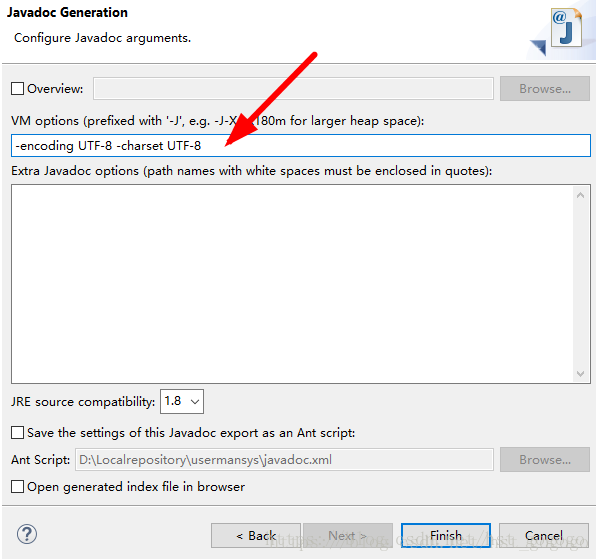Click the help question mark icon
The height and width of the screenshot is (559, 596).
tap(27, 534)
